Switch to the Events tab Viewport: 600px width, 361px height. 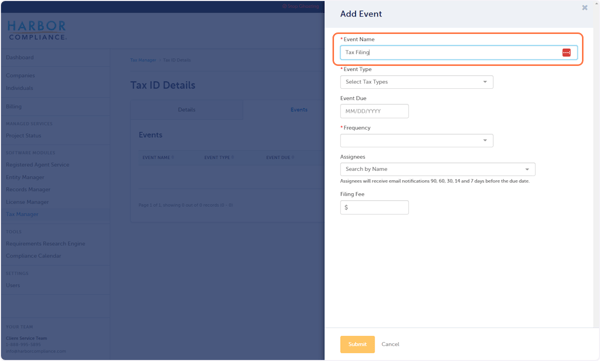(x=299, y=110)
